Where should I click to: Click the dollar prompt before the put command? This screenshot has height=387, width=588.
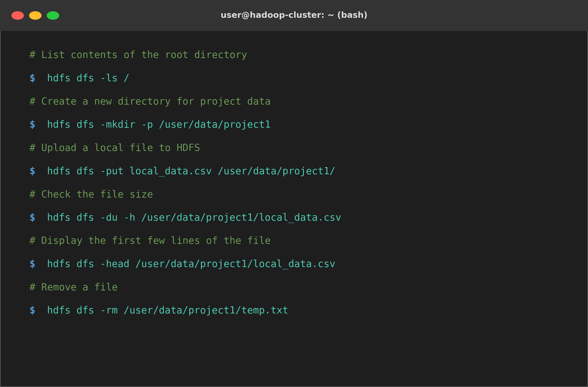point(32,171)
